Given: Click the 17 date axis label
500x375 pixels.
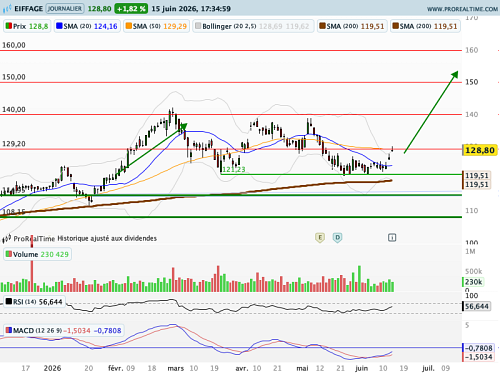Looking at the screenshot, I should [x=26, y=368].
